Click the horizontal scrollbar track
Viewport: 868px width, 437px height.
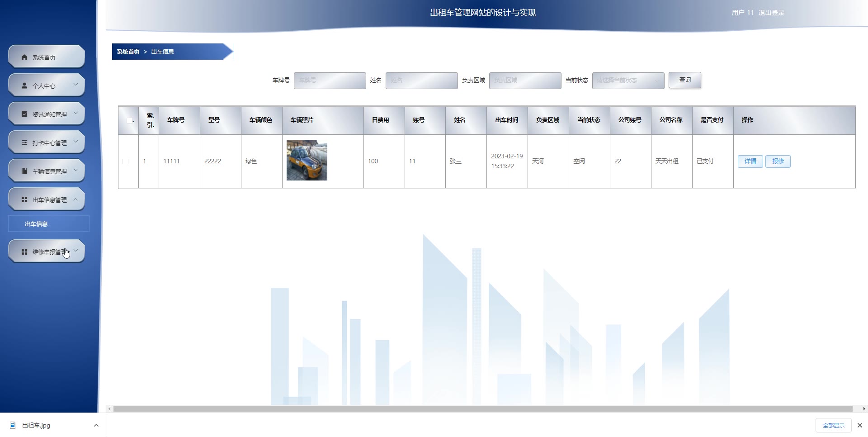(483, 409)
